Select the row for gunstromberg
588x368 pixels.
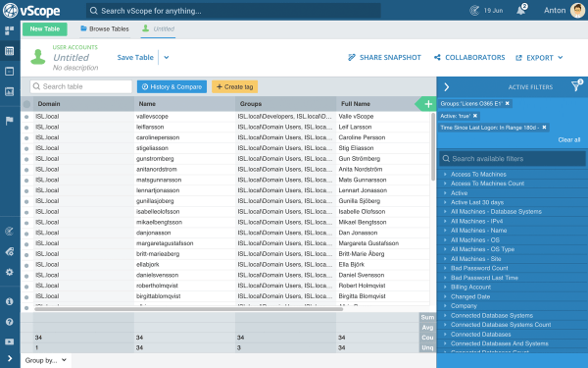click(26, 159)
